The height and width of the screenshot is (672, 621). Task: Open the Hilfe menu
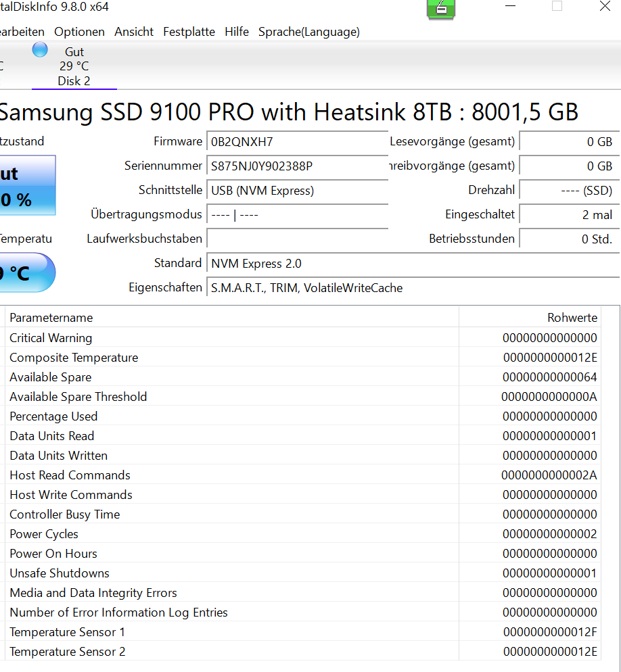tap(237, 32)
